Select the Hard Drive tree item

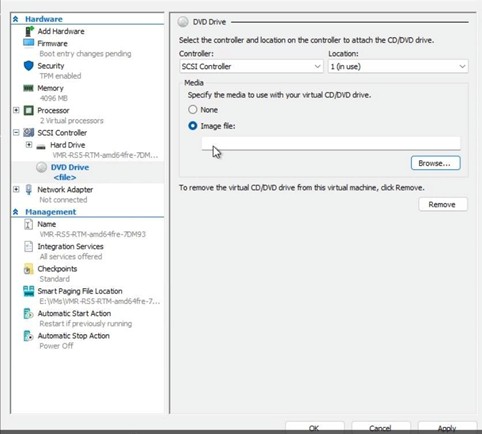68,145
